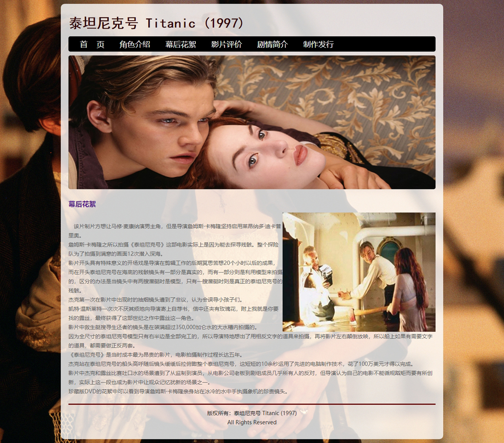Click the flooded-room behind-the-scenes photo

359,272
